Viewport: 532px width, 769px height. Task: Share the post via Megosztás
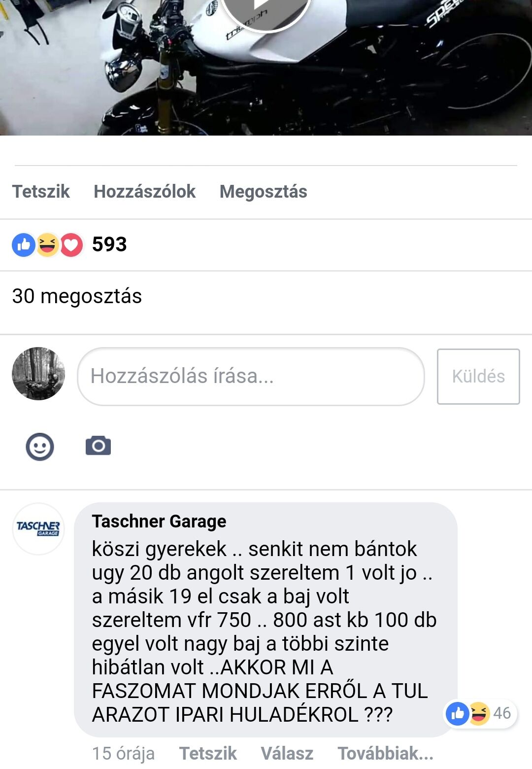[264, 191]
